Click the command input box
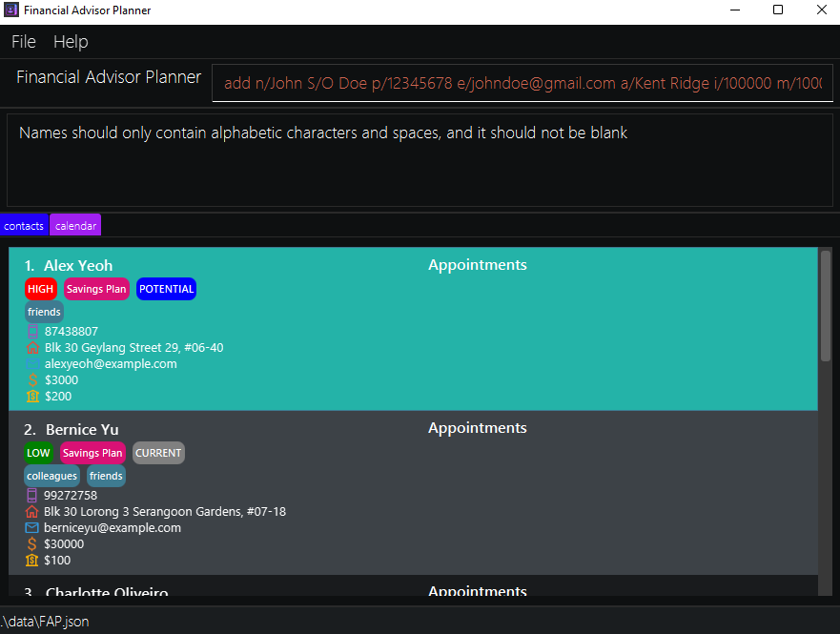Viewport: 840px width, 634px height. pyautogui.click(x=522, y=83)
